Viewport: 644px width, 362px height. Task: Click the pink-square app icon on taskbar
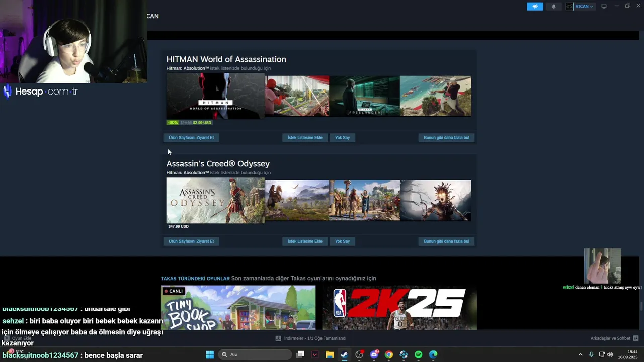pos(315,354)
